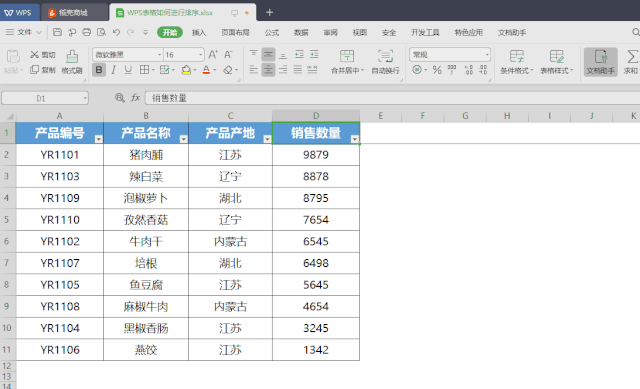Click the insert function fx icon
Viewport: 640px width, 389px height.
[135, 98]
